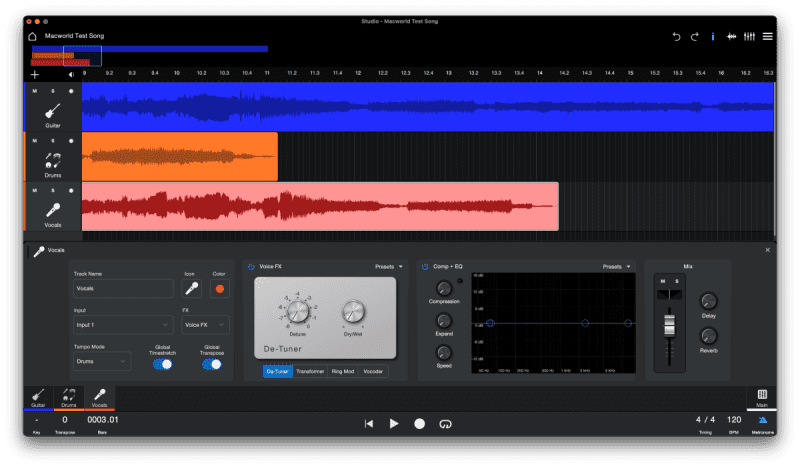
Task: Toggle the metronome icon
Action: click(762, 421)
